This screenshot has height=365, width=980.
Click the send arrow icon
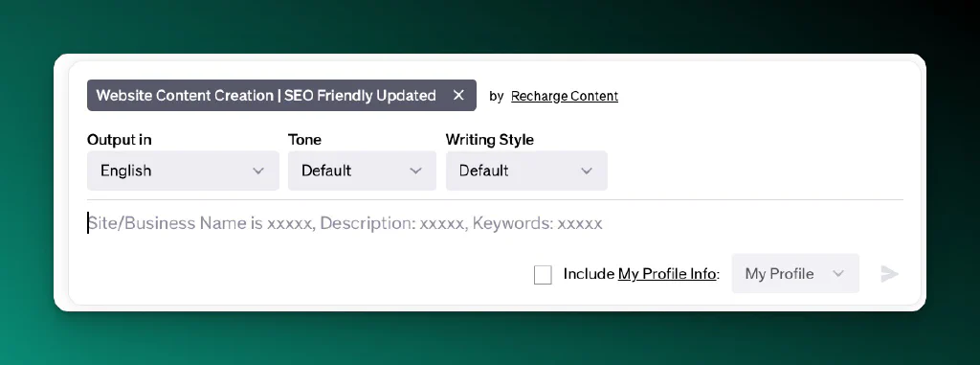click(889, 274)
